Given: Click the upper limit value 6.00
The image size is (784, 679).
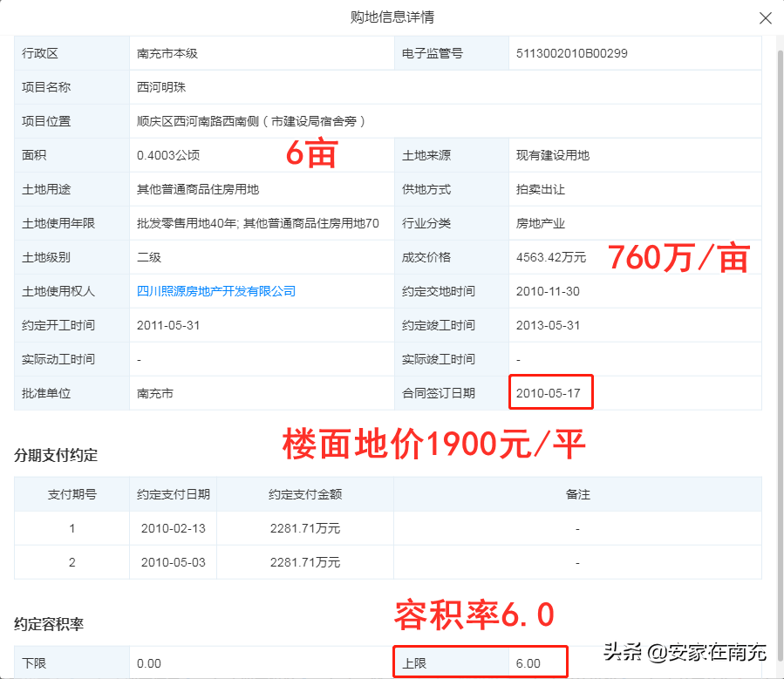Looking at the screenshot, I should [x=528, y=663].
